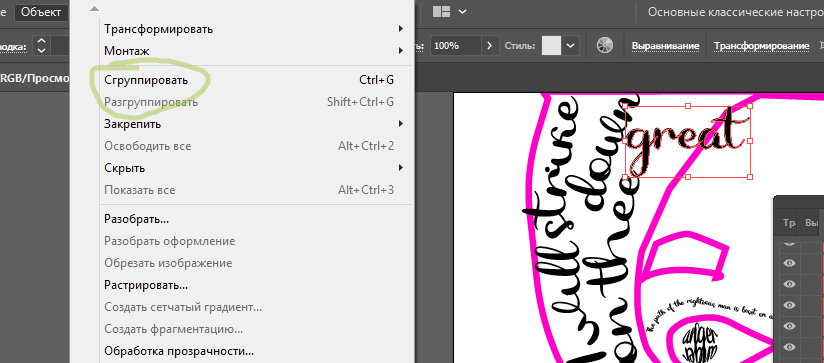
Task: Click the Arrange Documents layout icon
Action: (x=441, y=12)
